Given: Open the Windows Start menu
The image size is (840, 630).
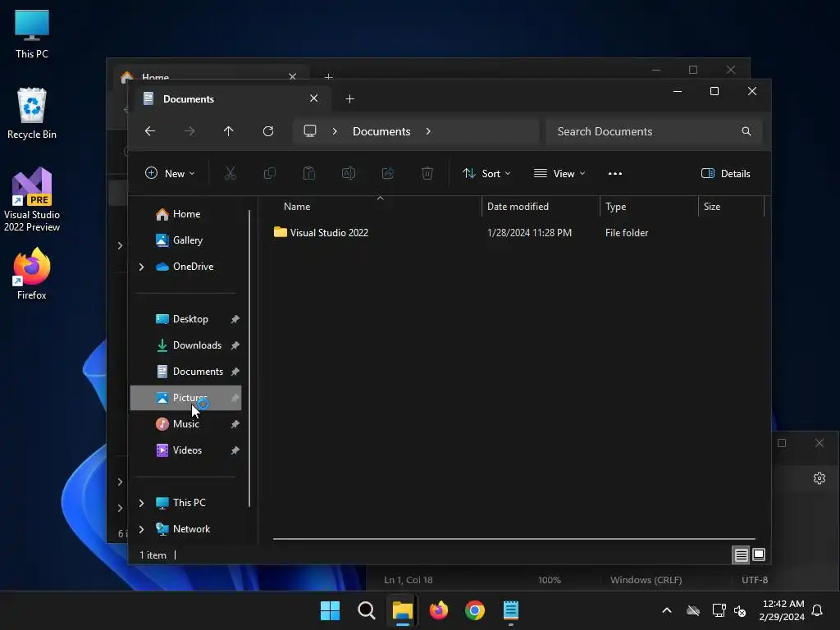Looking at the screenshot, I should tap(330, 610).
